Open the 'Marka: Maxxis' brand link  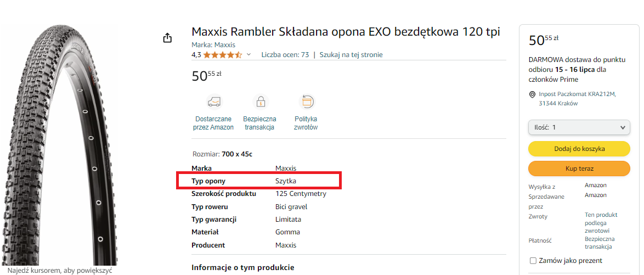pos(213,45)
